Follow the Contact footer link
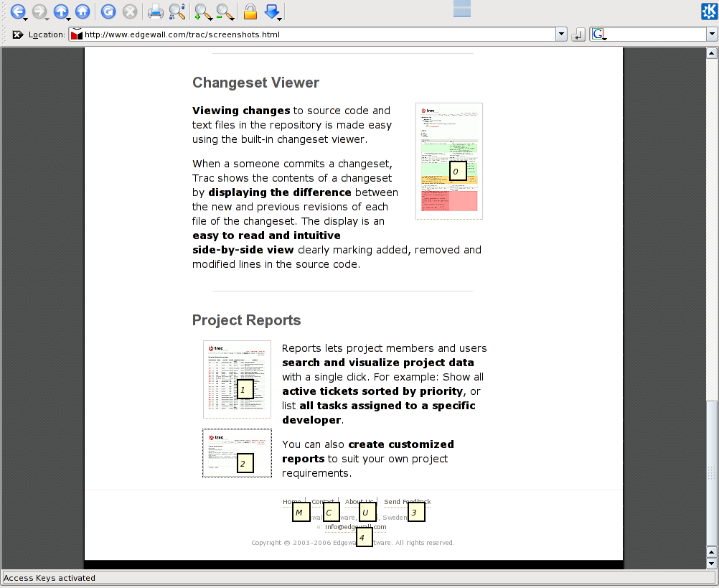This screenshot has width=719, height=588. point(324,502)
